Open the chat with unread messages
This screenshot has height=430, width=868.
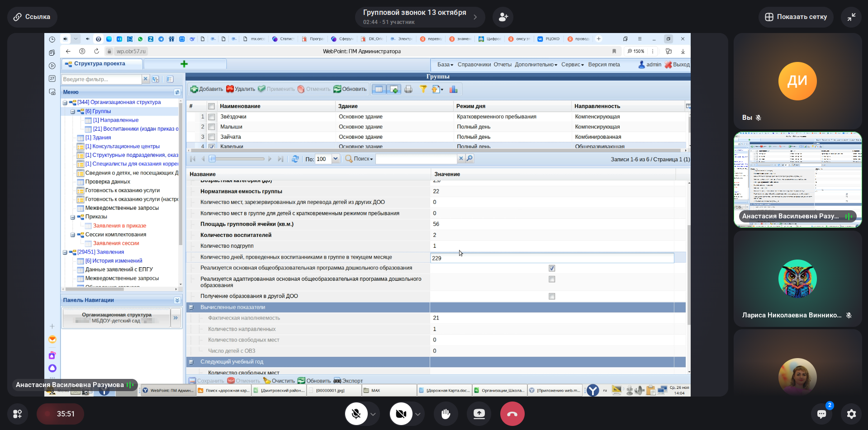click(x=821, y=414)
